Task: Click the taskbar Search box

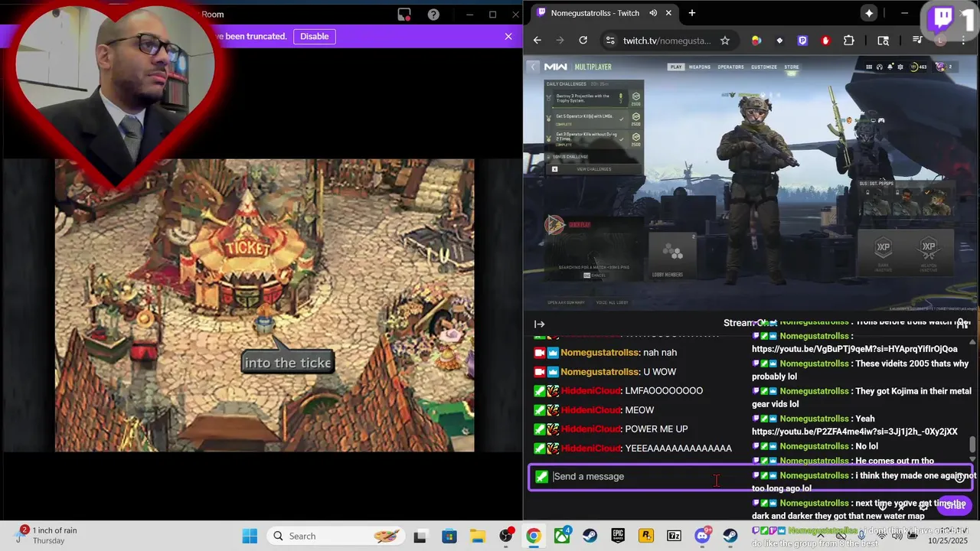Action: 335,536
